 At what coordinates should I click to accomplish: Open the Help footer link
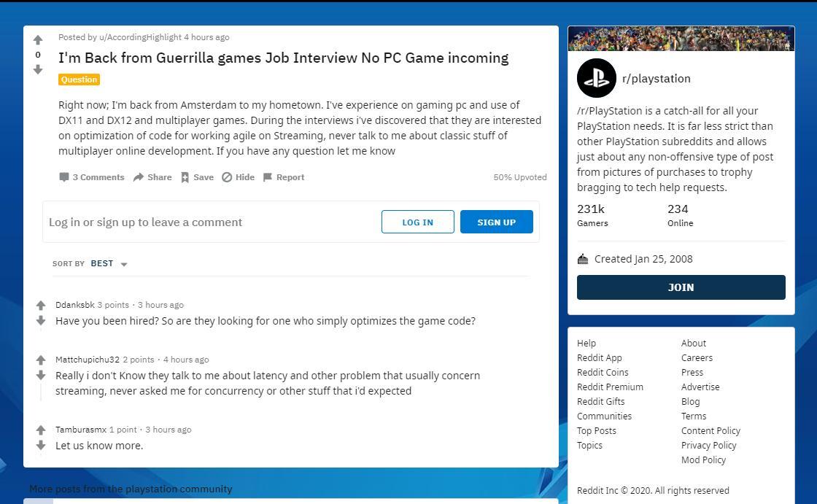point(586,344)
